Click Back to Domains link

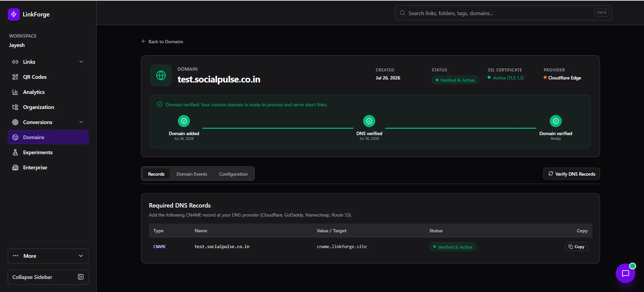tap(162, 42)
